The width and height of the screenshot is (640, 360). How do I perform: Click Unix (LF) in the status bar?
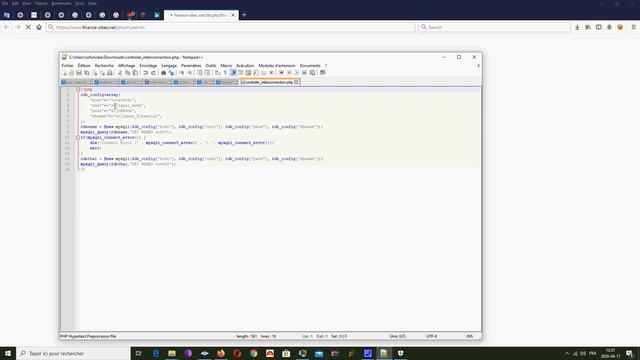click(x=398, y=336)
